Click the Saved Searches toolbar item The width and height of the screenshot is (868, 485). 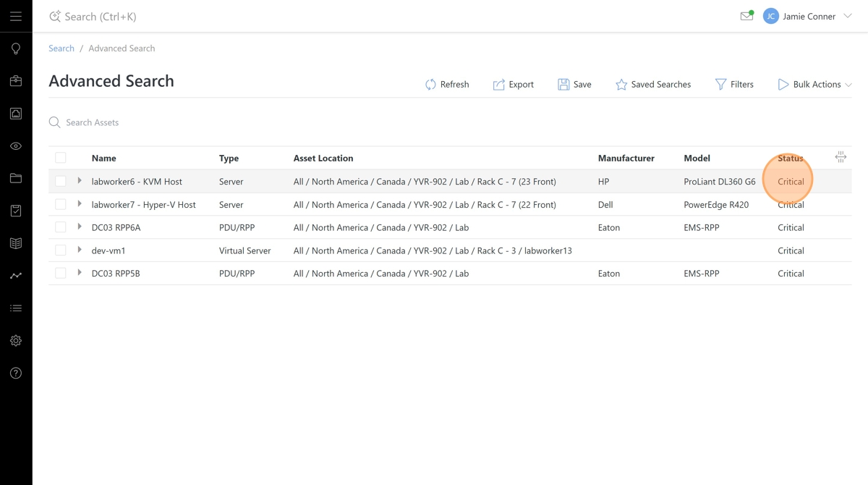click(x=652, y=85)
